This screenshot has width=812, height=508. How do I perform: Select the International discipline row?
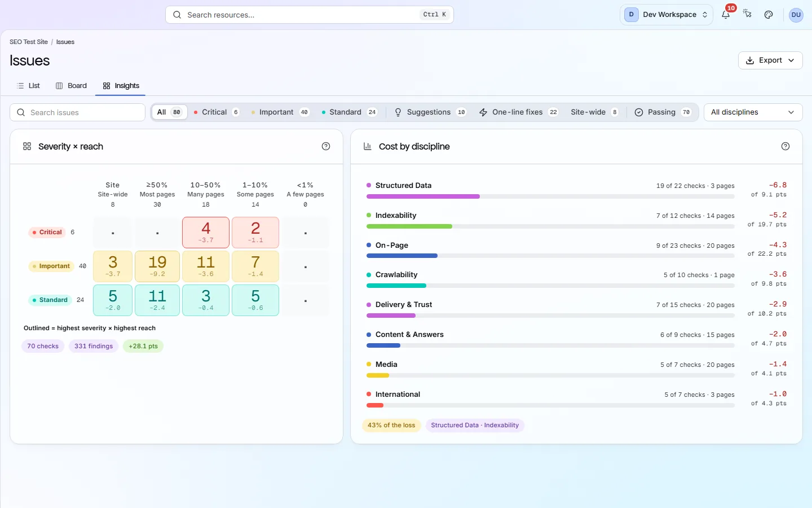576,399
